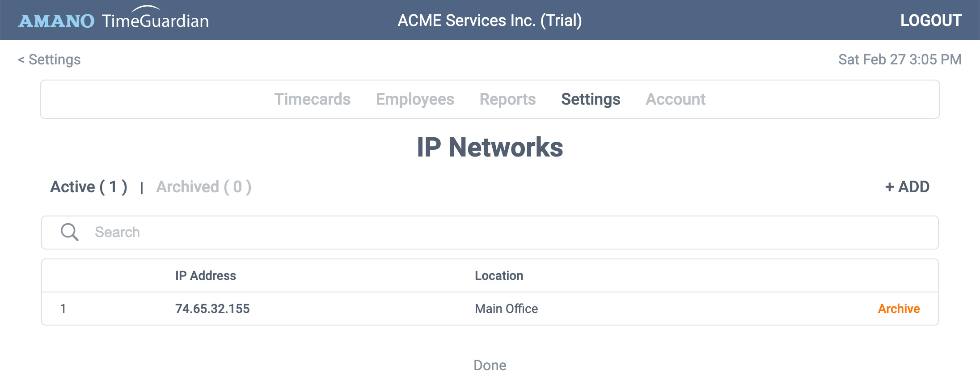Screen dimensions: 980x381
Task: Show the Active (1) networks list
Action: click(x=89, y=187)
